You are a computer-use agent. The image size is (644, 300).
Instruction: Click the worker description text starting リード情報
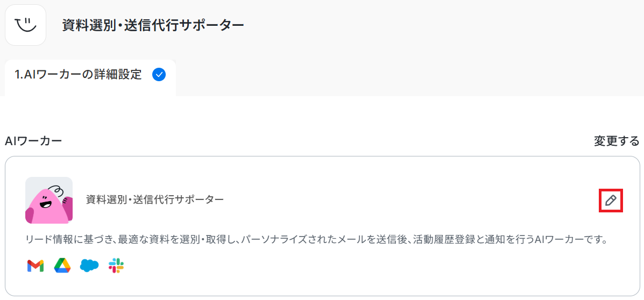316,240
